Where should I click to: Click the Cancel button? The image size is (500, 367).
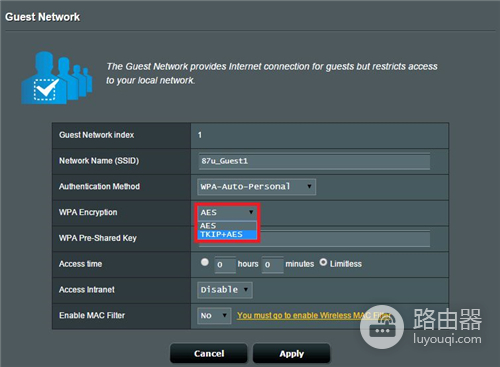[x=209, y=354]
